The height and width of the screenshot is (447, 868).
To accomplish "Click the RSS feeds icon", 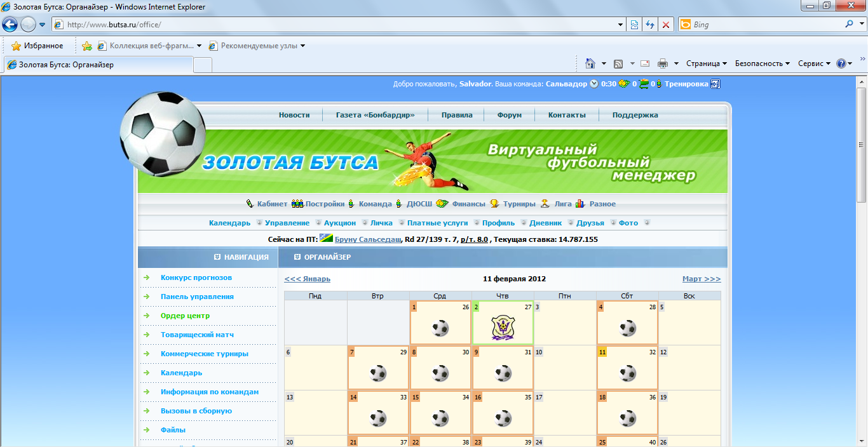I will (618, 63).
